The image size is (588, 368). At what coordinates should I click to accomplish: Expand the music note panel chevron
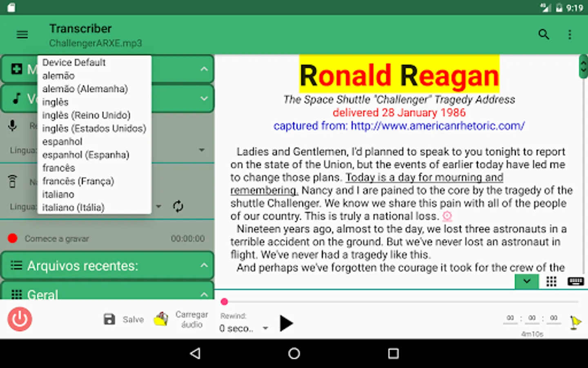click(x=204, y=99)
